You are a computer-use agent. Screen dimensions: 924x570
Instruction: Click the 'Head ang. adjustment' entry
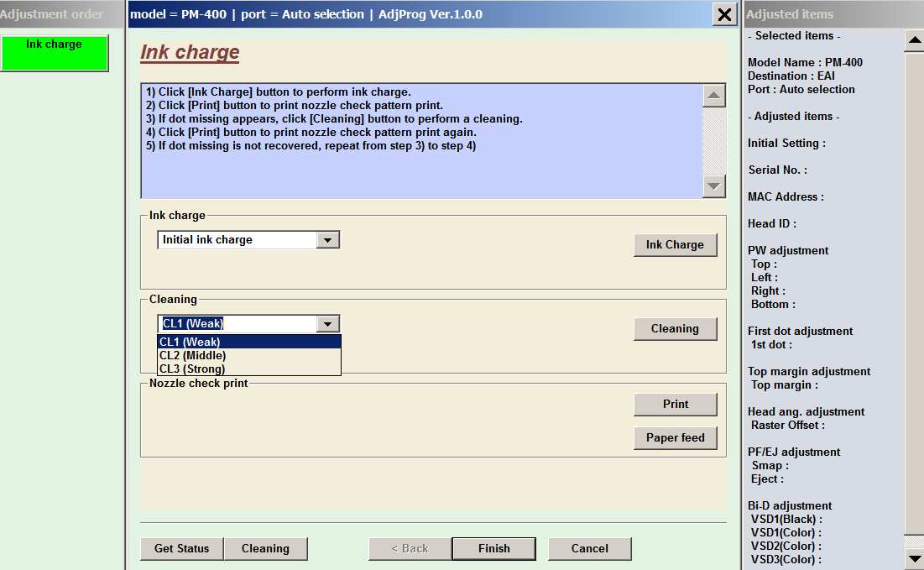(807, 412)
